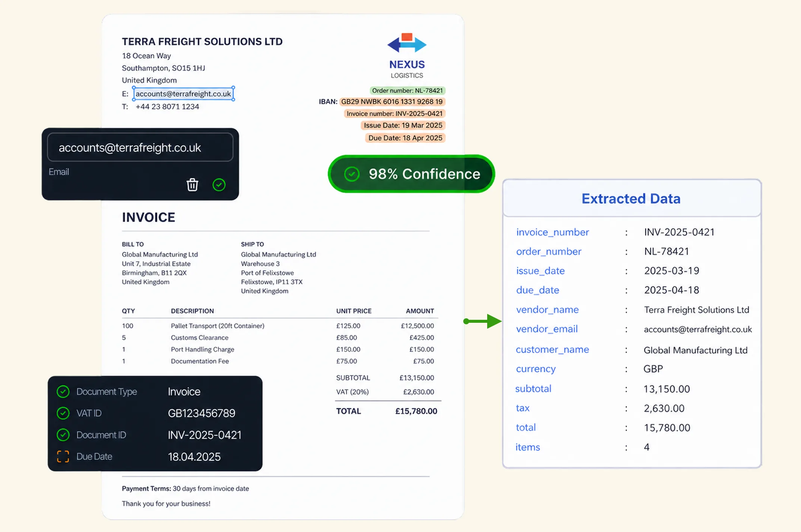Click the Nexus Logistics logo
Image resolution: width=801 pixels, height=532 pixels.
(407, 56)
